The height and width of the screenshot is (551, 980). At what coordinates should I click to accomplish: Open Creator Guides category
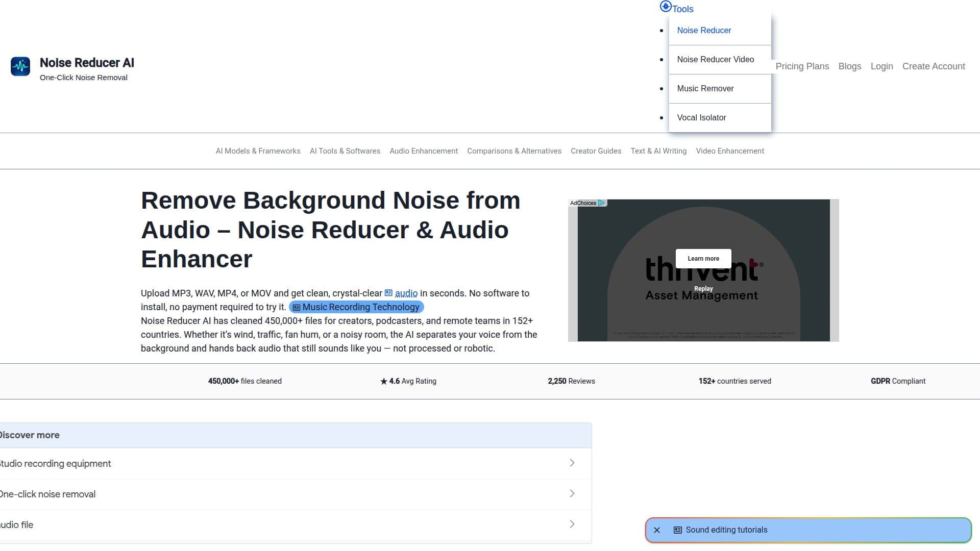click(596, 151)
